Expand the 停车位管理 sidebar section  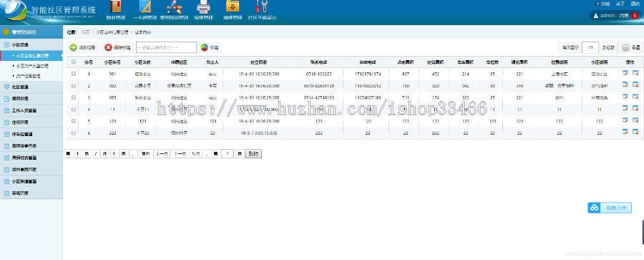31,134
